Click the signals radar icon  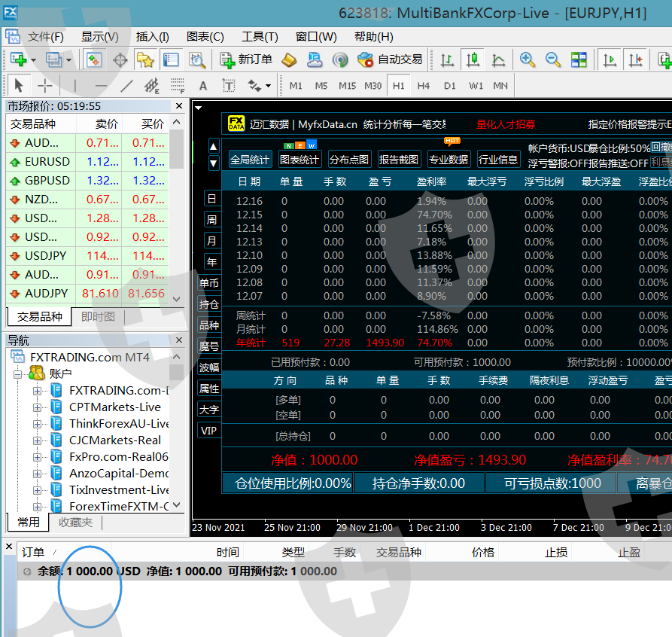(340, 59)
